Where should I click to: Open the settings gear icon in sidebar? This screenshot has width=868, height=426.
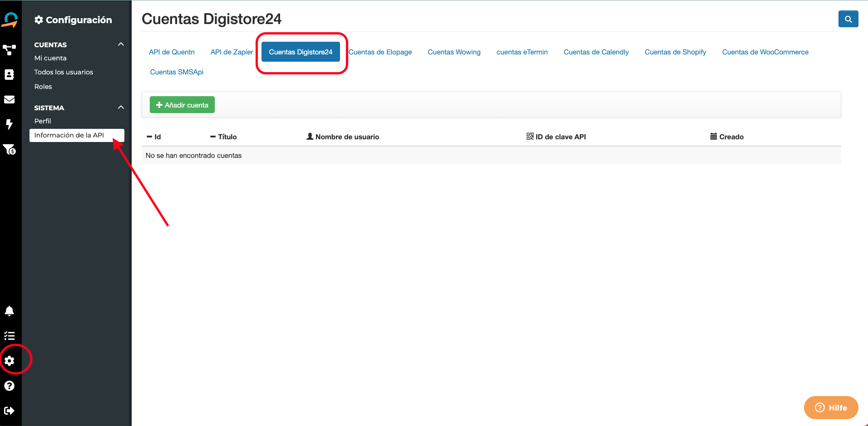coord(10,361)
